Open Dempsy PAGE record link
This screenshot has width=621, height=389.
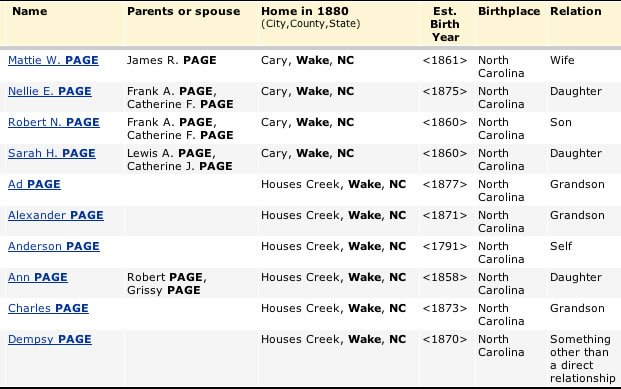click(x=50, y=339)
